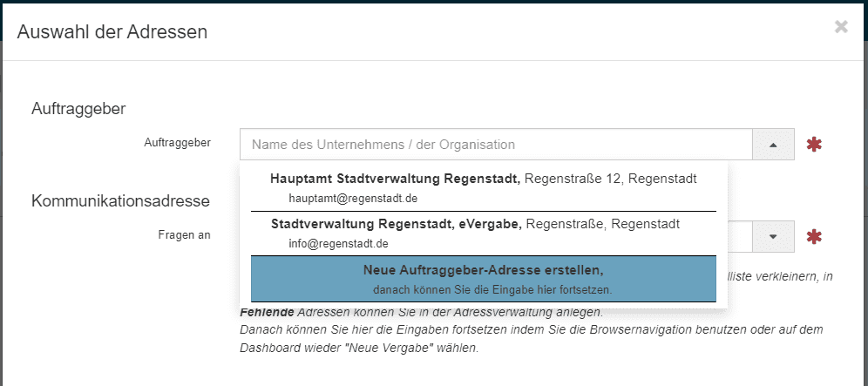Select Hauptamt Stadtverwaltung Regenstadt entry
868x386 pixels.
click(x=484, y=187)
